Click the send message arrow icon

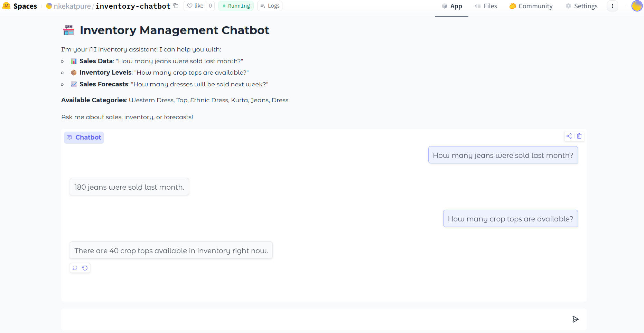tap(575, 319)
